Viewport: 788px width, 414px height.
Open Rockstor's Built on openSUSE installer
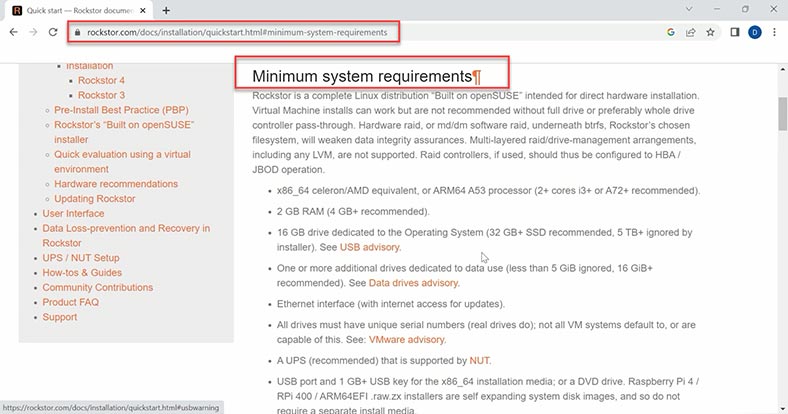[124, 132]
